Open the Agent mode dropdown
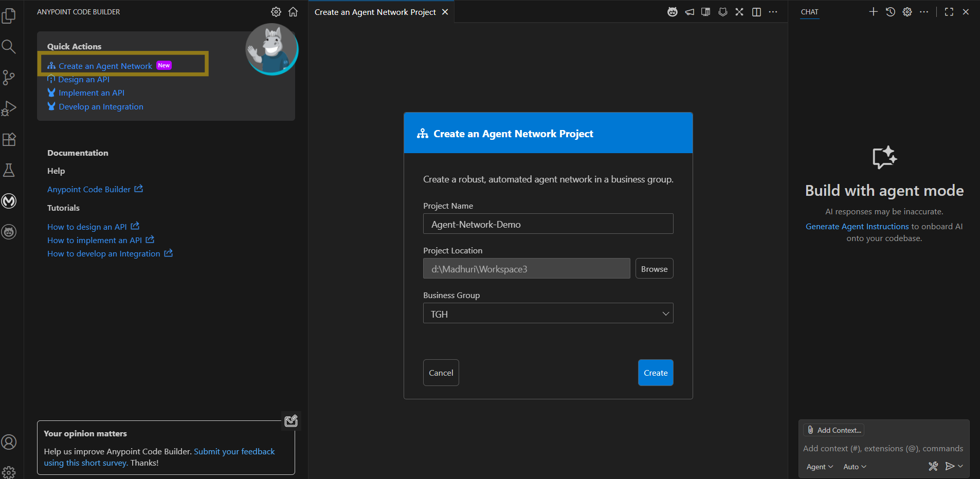 coord(820,467)
